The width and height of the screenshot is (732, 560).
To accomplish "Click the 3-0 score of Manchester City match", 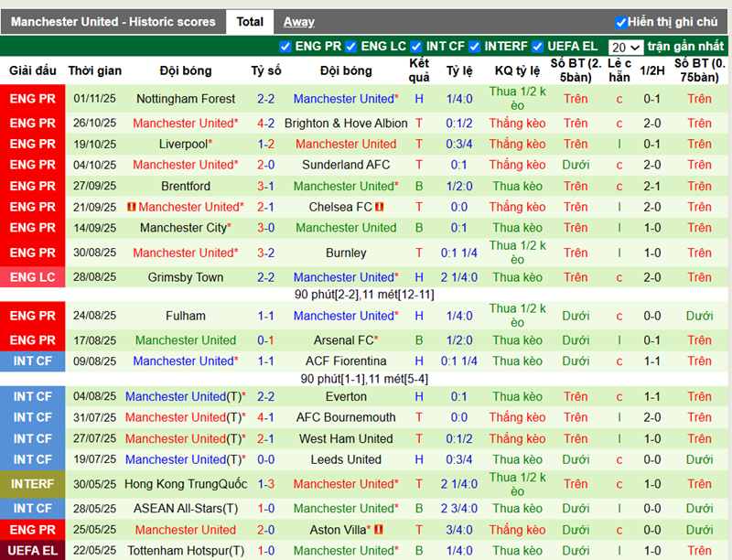I will tap(265, 228).
